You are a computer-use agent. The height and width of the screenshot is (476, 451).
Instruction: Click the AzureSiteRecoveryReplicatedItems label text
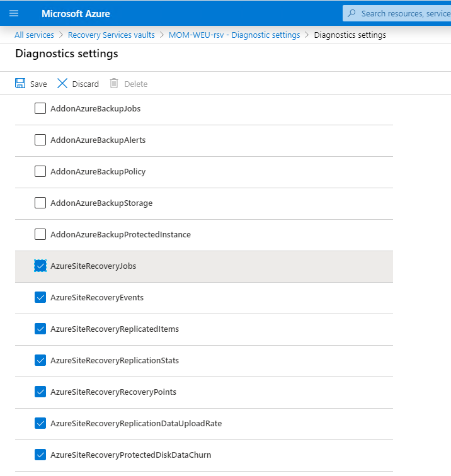tap(115, 329)
